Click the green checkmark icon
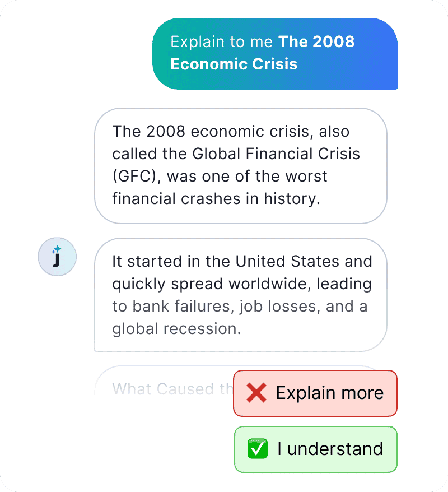The image size is (448, 492). click(258, 449)
